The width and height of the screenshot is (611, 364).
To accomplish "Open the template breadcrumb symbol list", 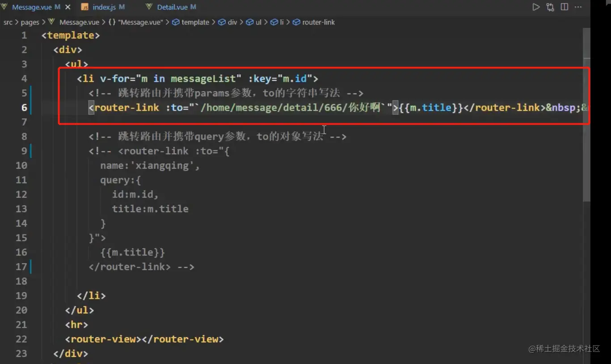I will click(x=195, y=22).
